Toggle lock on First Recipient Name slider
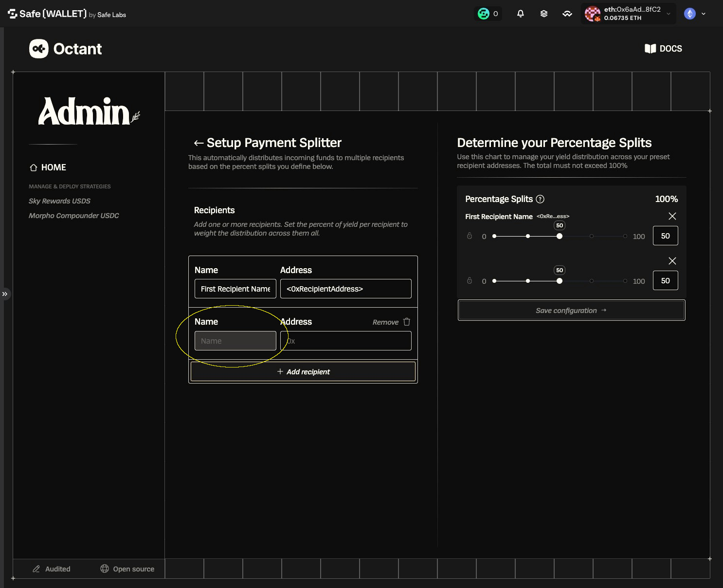Viewport: 723px width, 588px height. pyautogui.click(x=470, y=236)
